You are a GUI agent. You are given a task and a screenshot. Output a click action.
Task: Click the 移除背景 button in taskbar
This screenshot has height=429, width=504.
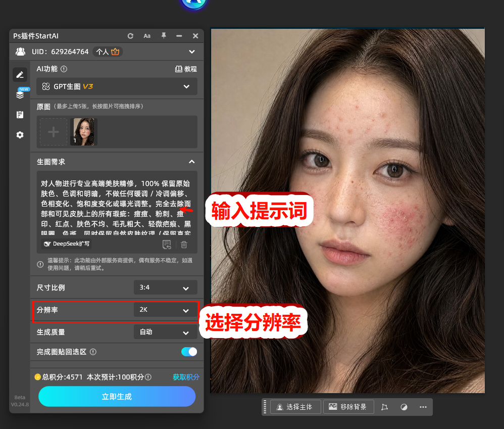(x=348, y=407)
